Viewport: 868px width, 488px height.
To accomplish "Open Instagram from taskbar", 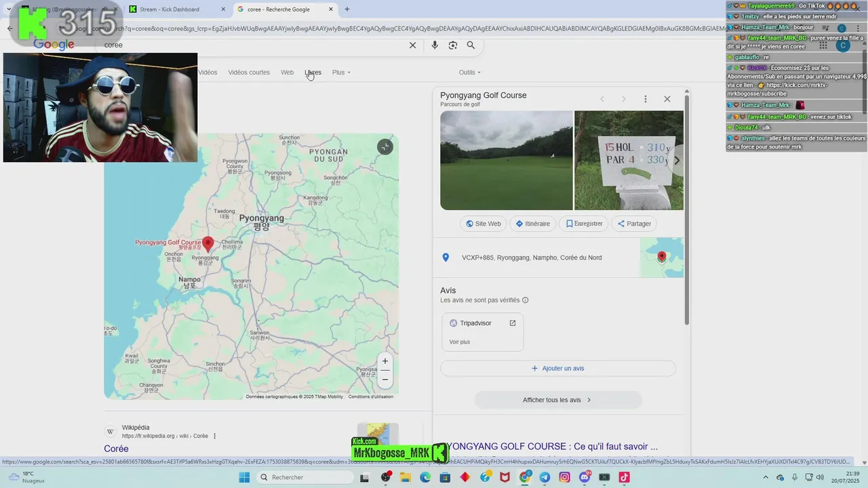I will (564, 477).
